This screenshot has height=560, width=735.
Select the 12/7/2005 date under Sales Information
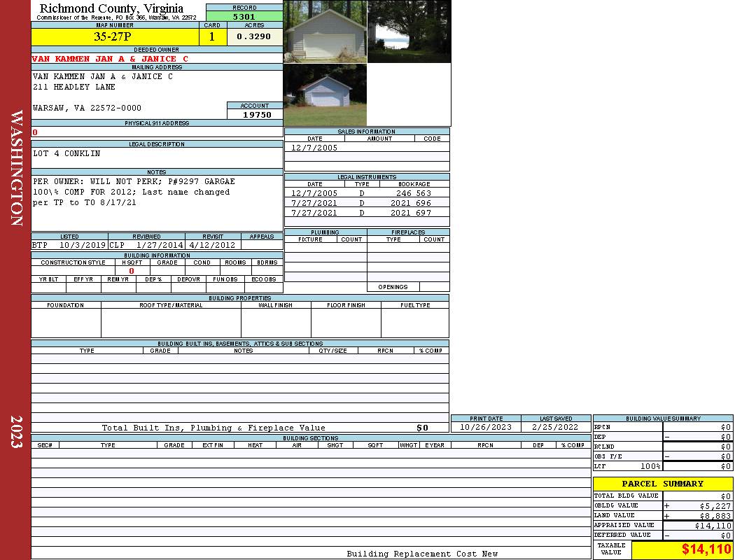coord(314,148)
